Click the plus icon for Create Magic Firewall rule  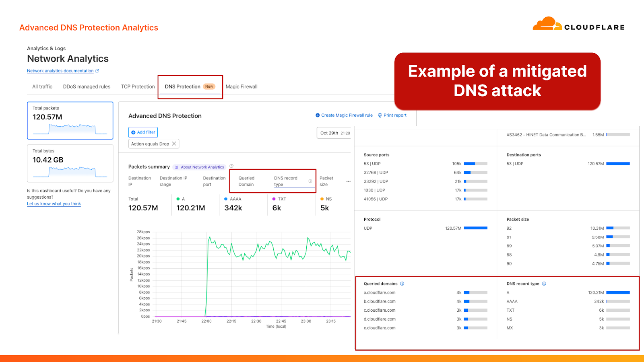click(x=318, y=115)
